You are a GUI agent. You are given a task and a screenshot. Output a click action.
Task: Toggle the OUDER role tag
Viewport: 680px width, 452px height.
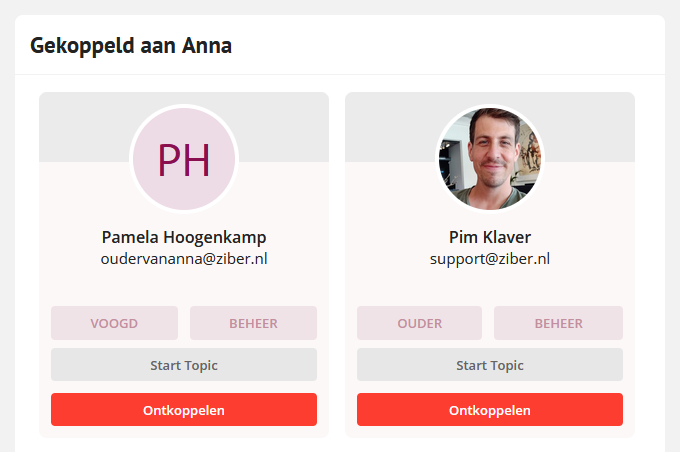tap(419, 323)
